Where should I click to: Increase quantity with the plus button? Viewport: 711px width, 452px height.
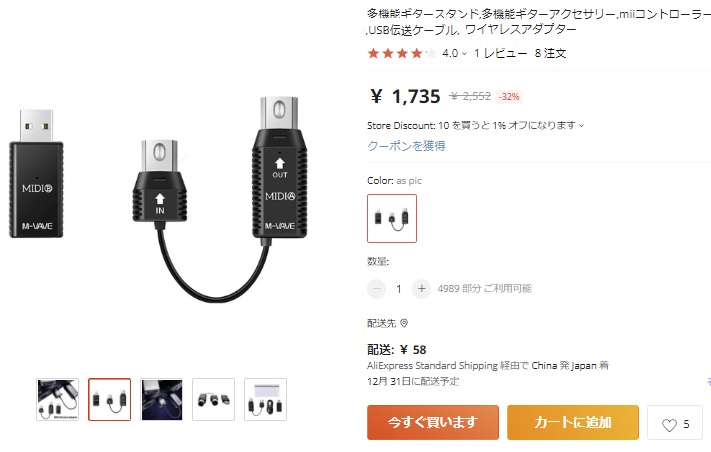(x=421, y=288)
